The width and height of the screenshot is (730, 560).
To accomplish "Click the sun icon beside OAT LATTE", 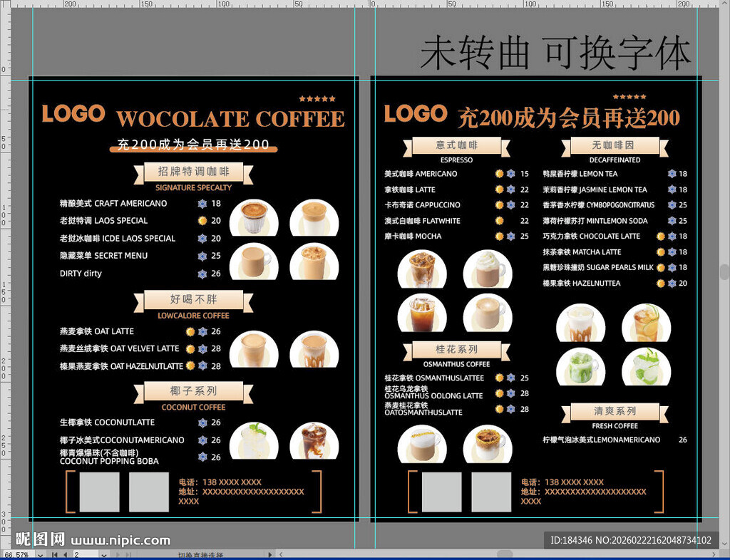I will (190, 331).
